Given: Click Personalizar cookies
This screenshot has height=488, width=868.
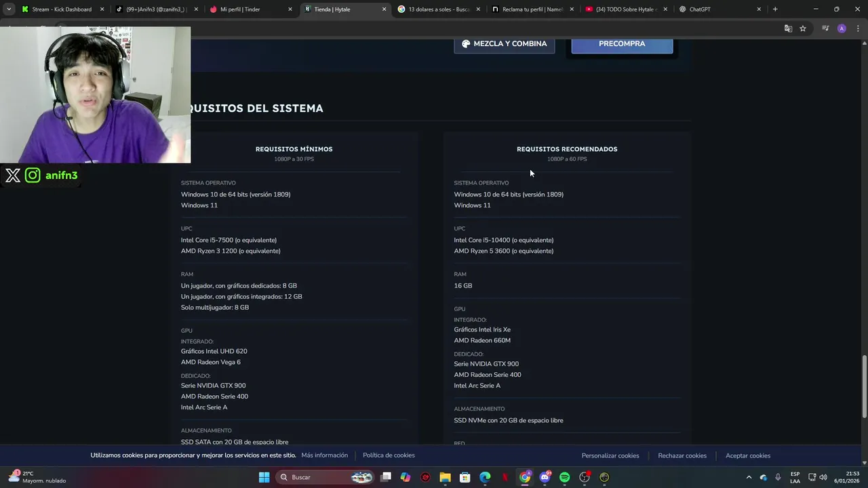Looking at the screenshot, I should click(x=610, y=455).
